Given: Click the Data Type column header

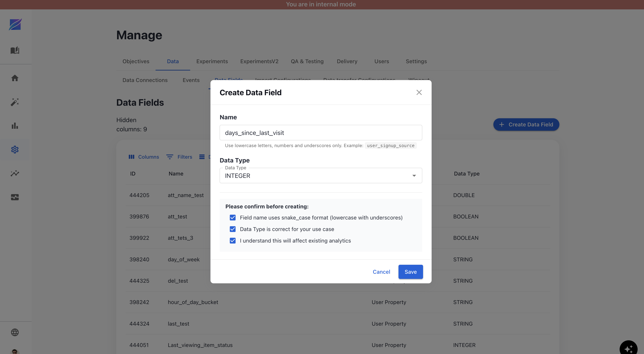Looking at the screenshot, I should (466, 174).
